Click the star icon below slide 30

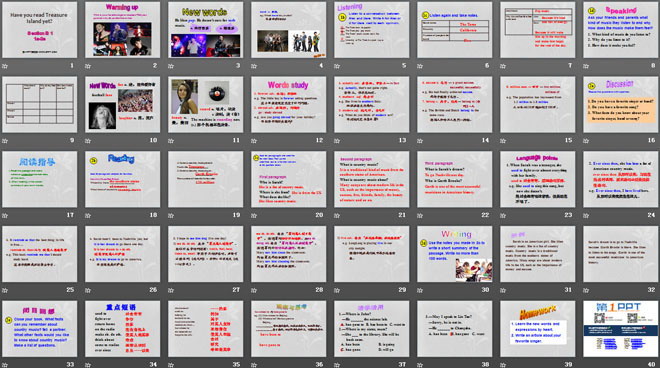point(420,290)
